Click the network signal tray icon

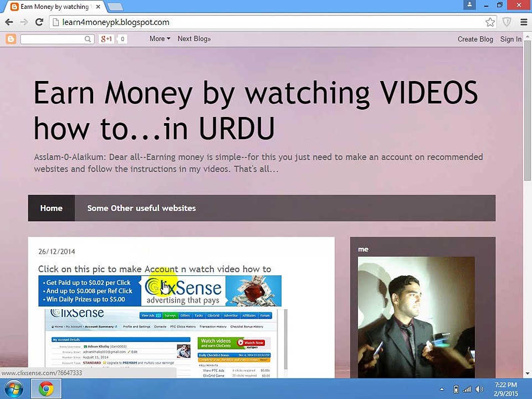tap(467, 389)
